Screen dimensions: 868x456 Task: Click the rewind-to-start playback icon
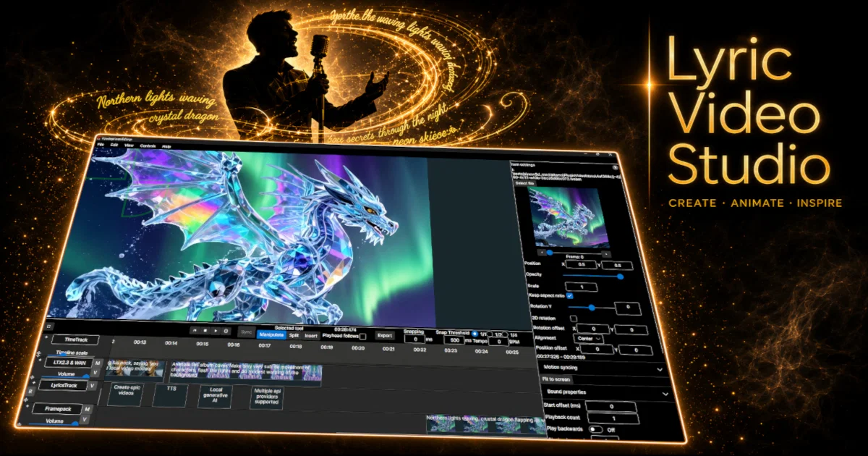[195, 331]
